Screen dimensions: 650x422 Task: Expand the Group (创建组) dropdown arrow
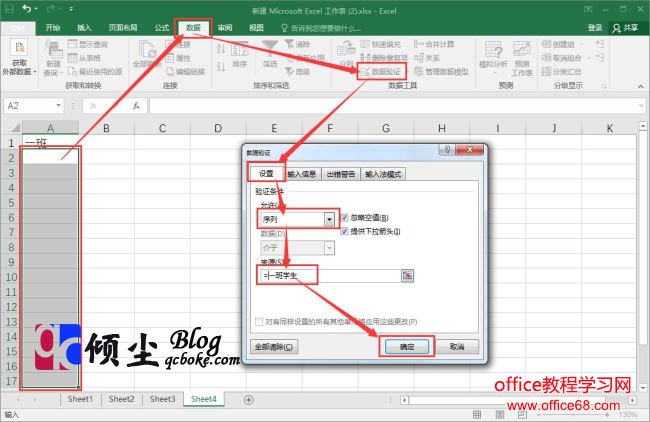tap(582, 44)
